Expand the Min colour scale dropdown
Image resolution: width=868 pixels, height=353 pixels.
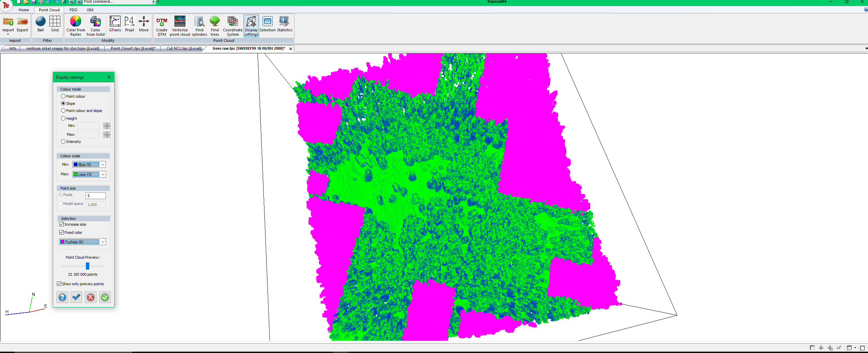click(103, 165)
